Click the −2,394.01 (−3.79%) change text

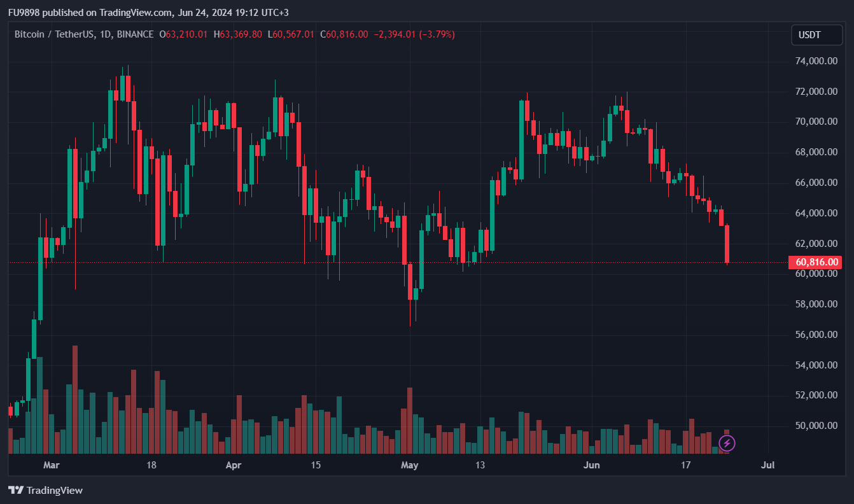pos(414,34)
